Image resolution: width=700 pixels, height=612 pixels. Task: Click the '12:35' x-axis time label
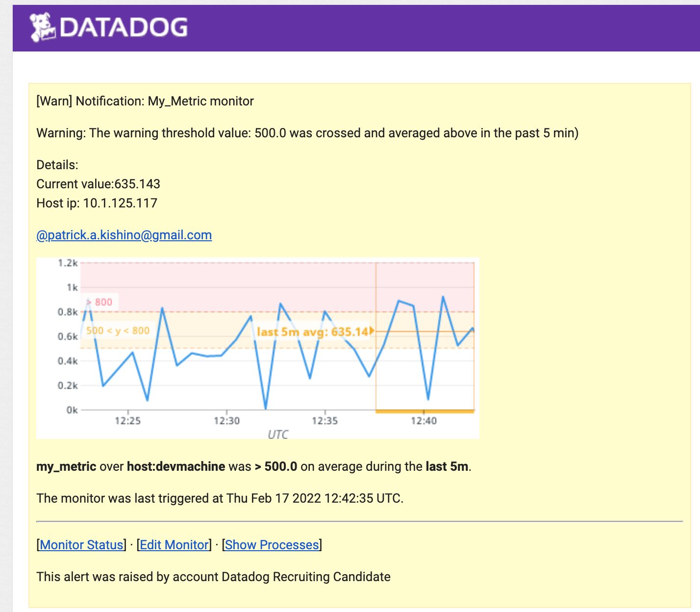(x=325, y=421)
